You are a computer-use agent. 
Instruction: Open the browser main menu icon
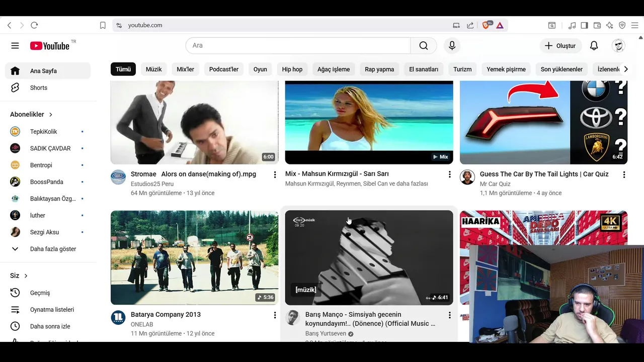634,25
